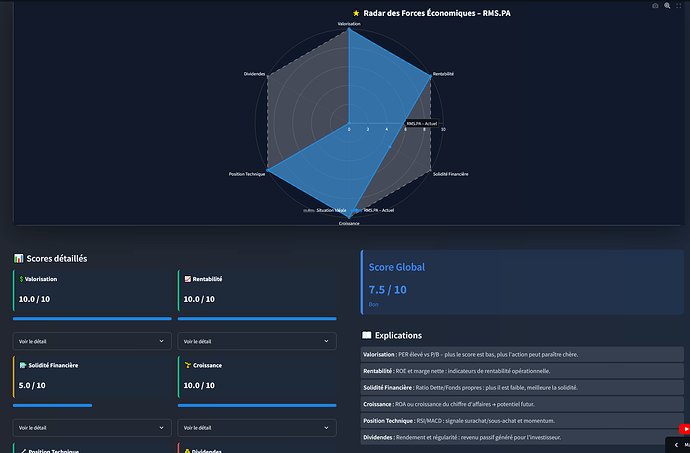Click the bar chart icon beside Scores détaillés

click(18, 258)
